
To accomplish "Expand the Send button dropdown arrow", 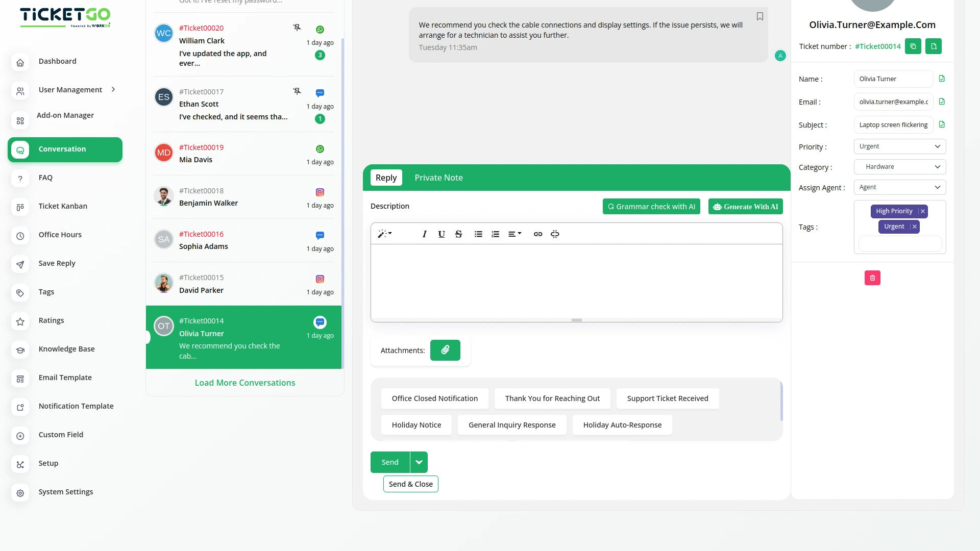I will tap(419, 462).
